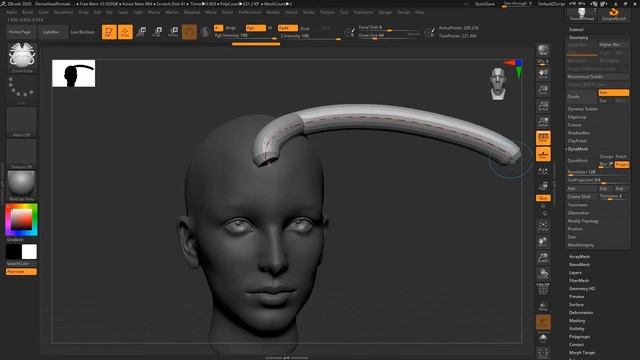The width and height of the screenshot is (640, 360).
Task: Expand the Deformation section
Action: [x=581, y=313]
